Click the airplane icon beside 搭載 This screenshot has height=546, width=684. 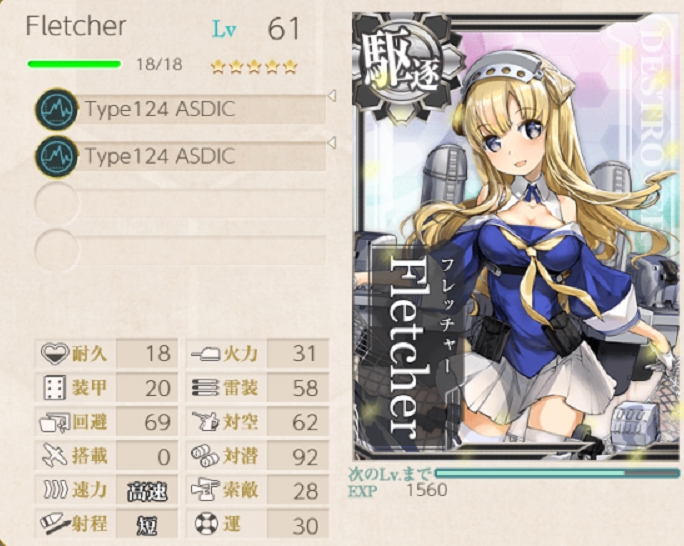coord(55,456)
